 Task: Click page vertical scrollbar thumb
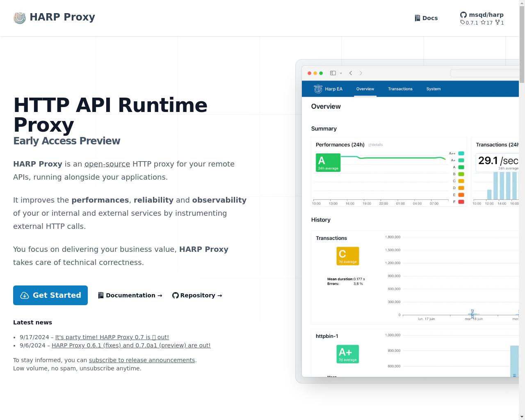(x=522, y=45)
